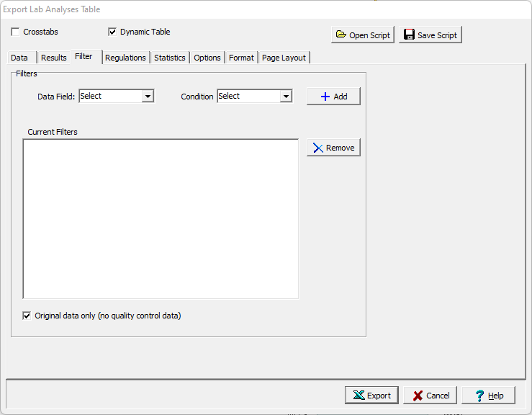Screen dimensions: 532x415
Task: Switch to the Data tab
Action: point(19,58)
